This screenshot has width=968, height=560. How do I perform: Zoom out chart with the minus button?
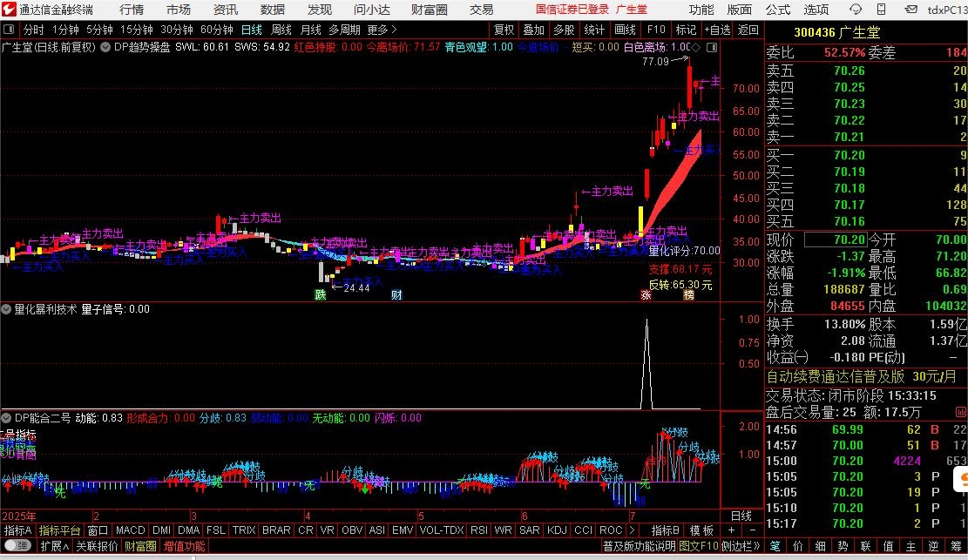[x=752, y=530]
